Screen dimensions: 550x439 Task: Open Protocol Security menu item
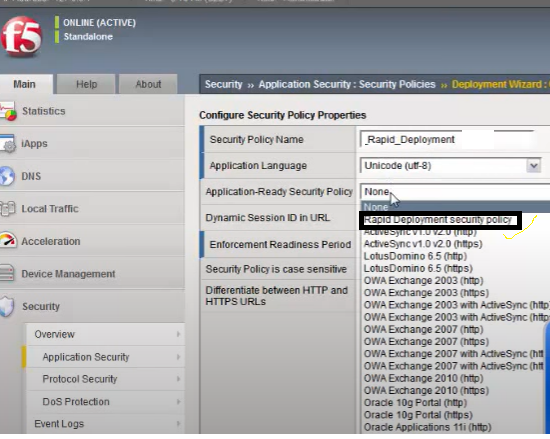point(80,379)
